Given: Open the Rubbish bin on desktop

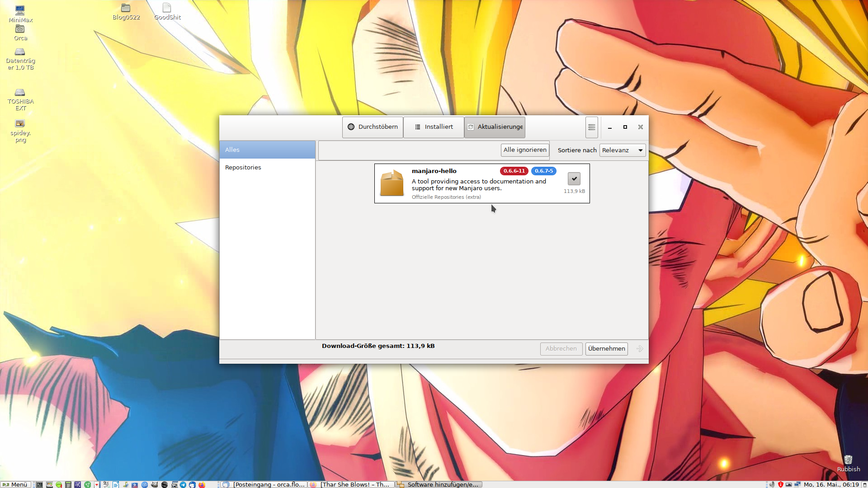Looking at the screenshot, I should (x=848, y=464).
